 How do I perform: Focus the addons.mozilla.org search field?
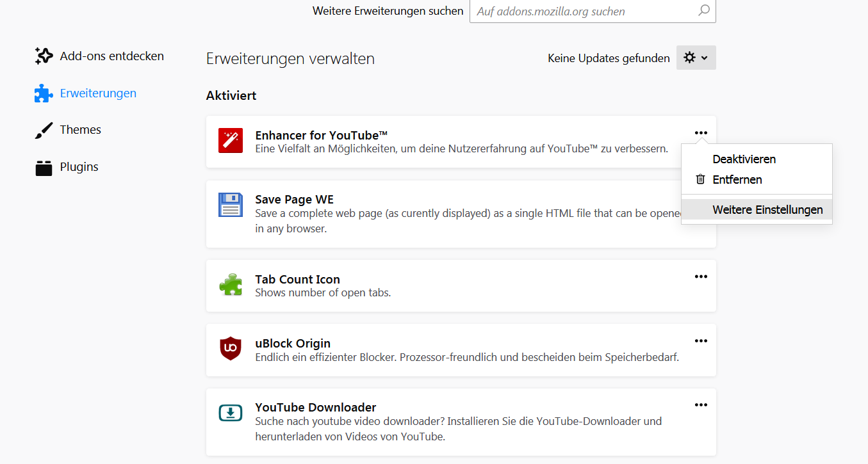[583, 11]
